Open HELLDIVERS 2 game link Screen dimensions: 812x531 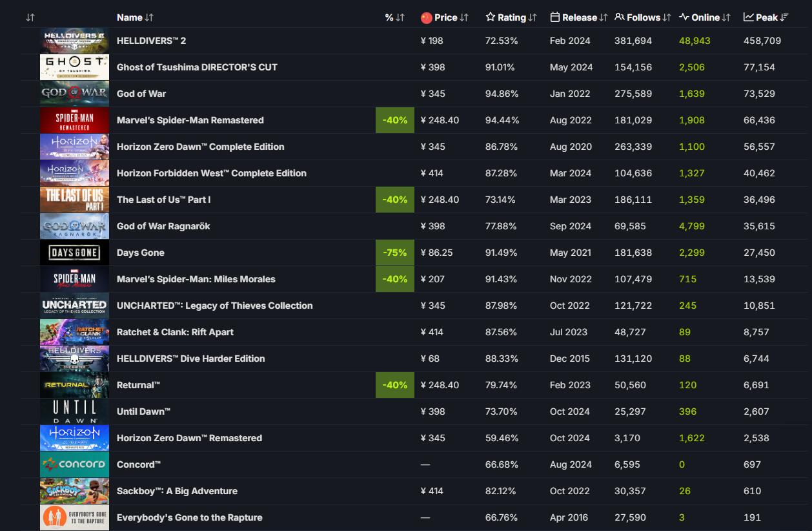coord(151,41)
